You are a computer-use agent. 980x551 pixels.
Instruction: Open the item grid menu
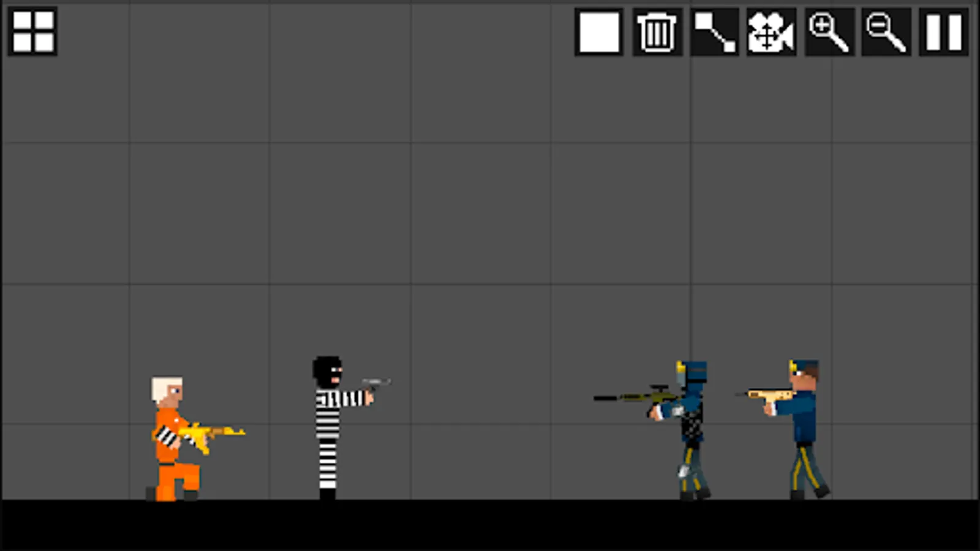pyautogui.click(x=33, y=32)
